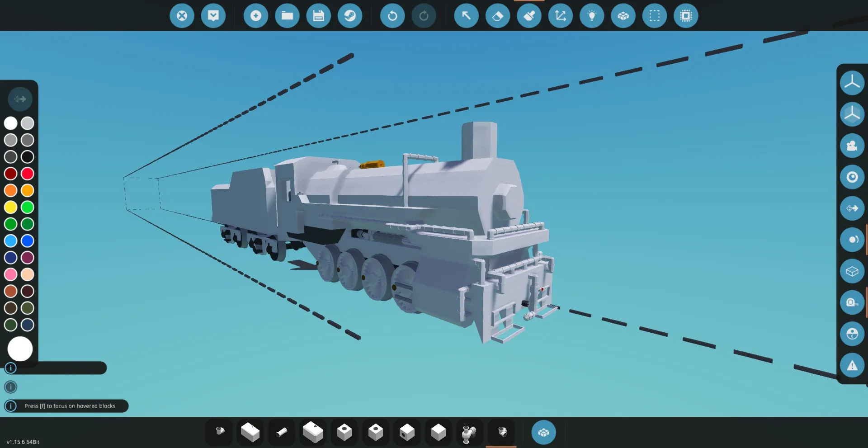Expand the dropdown chevron menu icon
Screen dimensions: 868x448
pos(213,16)
